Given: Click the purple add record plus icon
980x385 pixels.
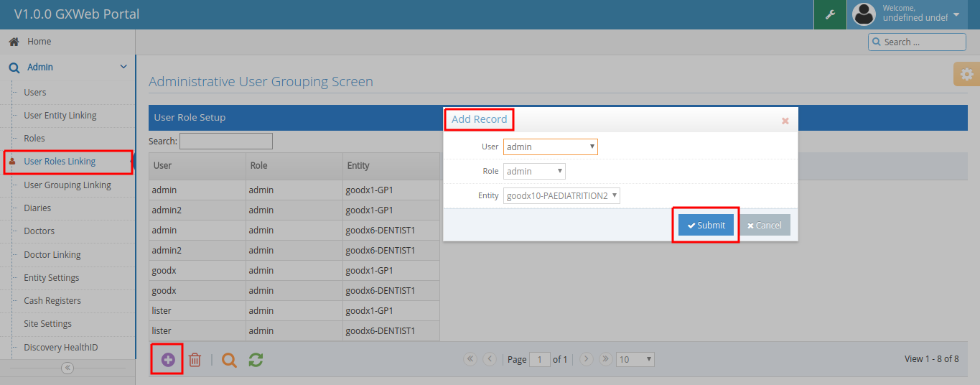Looking at the screenshot, I should 168,360.
